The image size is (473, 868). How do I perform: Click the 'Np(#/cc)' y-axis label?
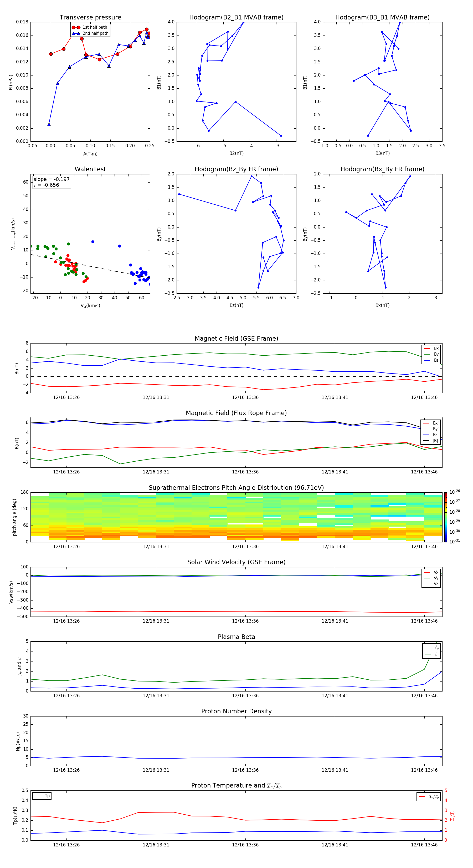(18, 741)
